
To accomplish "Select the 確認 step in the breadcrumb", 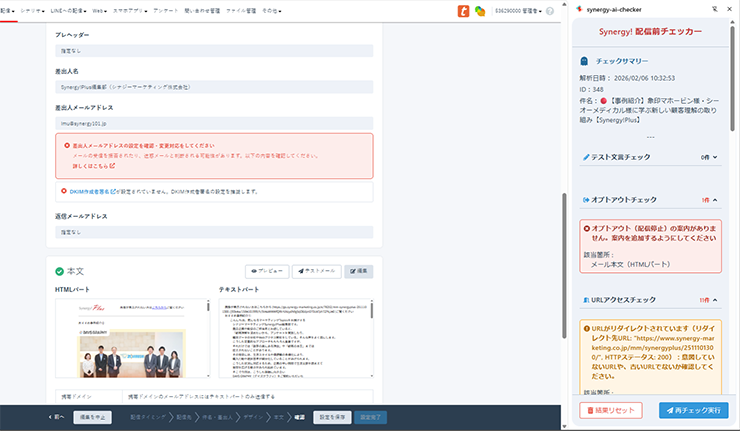I will click(x=300, y=417).
